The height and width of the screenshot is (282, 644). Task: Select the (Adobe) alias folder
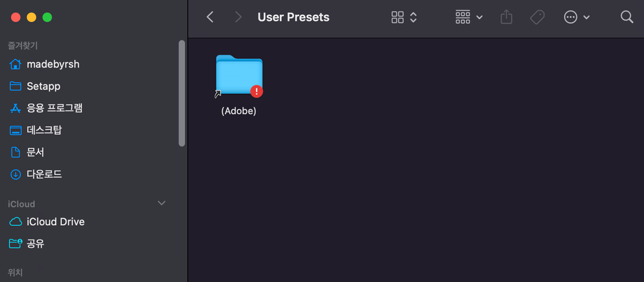tap(239, 85)
